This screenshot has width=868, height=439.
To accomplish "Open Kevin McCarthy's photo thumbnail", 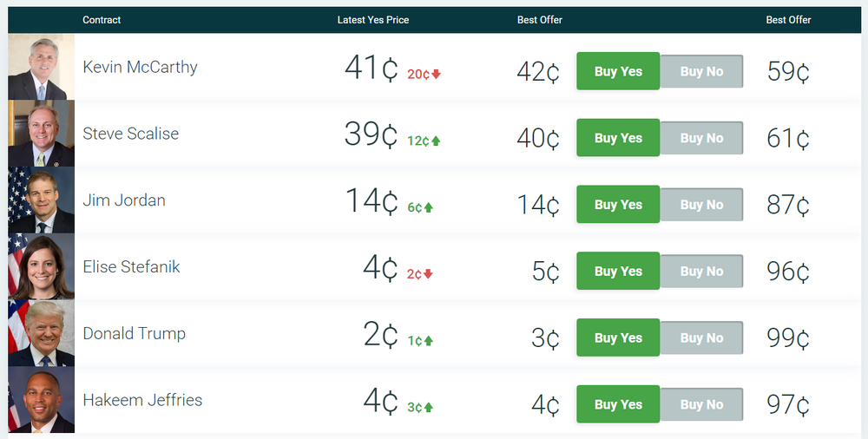I will 41,68.
